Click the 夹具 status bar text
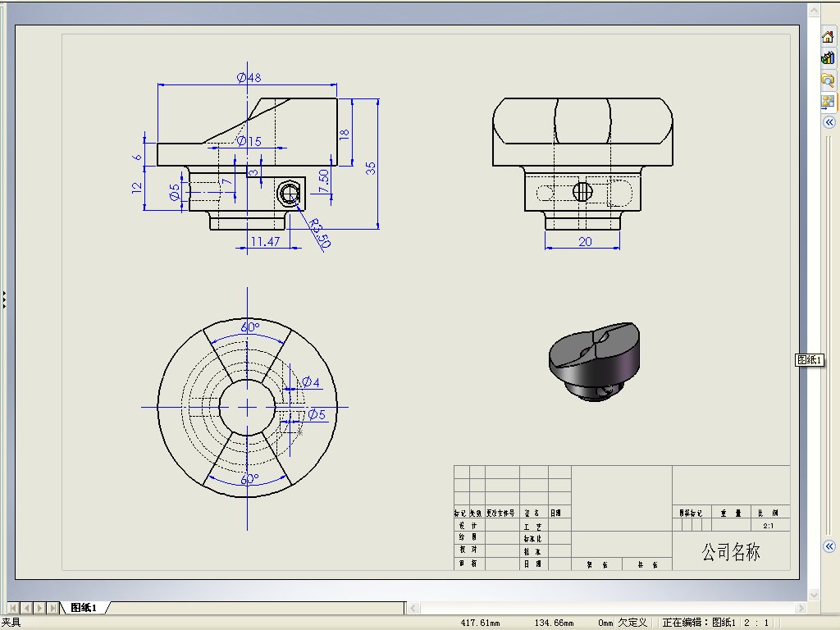The width and height of the screenshot is (840, 630). pos(11,623)
